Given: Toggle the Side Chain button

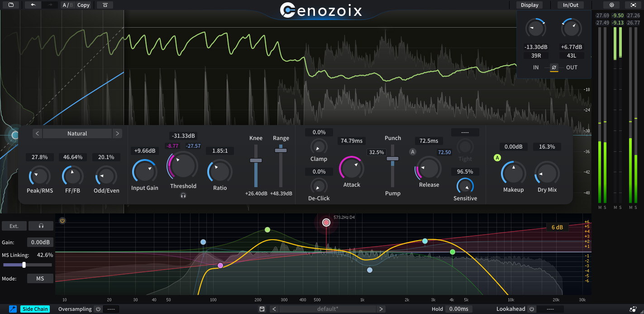Looking at the screenshot, I should 35,309.
